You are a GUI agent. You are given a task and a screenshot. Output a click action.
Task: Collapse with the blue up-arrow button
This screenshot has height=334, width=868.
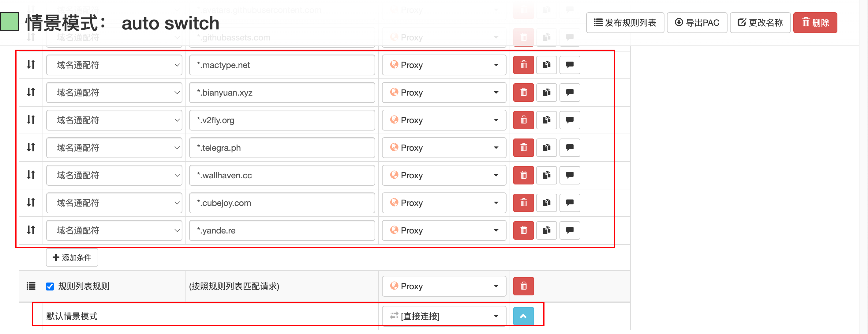tap(523, 316)
